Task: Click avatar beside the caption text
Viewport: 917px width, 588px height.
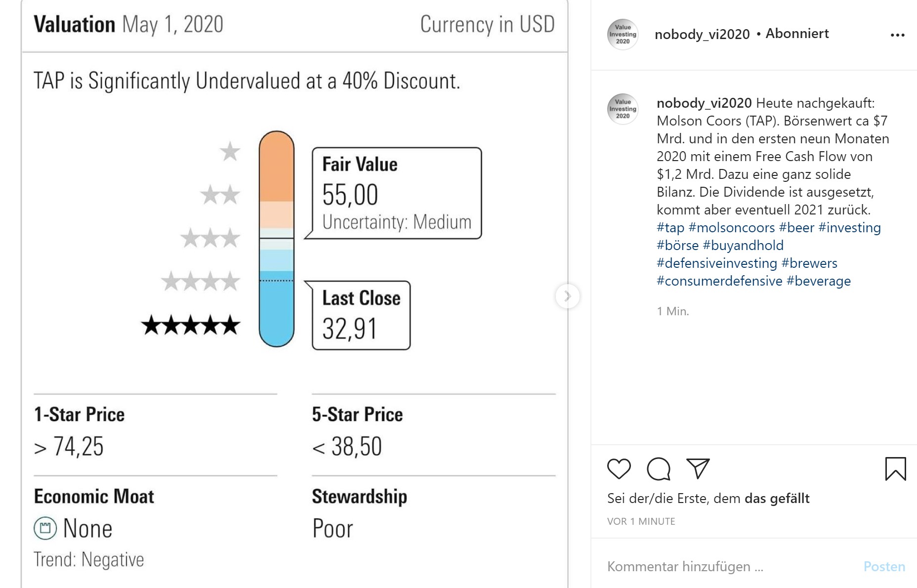Action: [623, 109]
